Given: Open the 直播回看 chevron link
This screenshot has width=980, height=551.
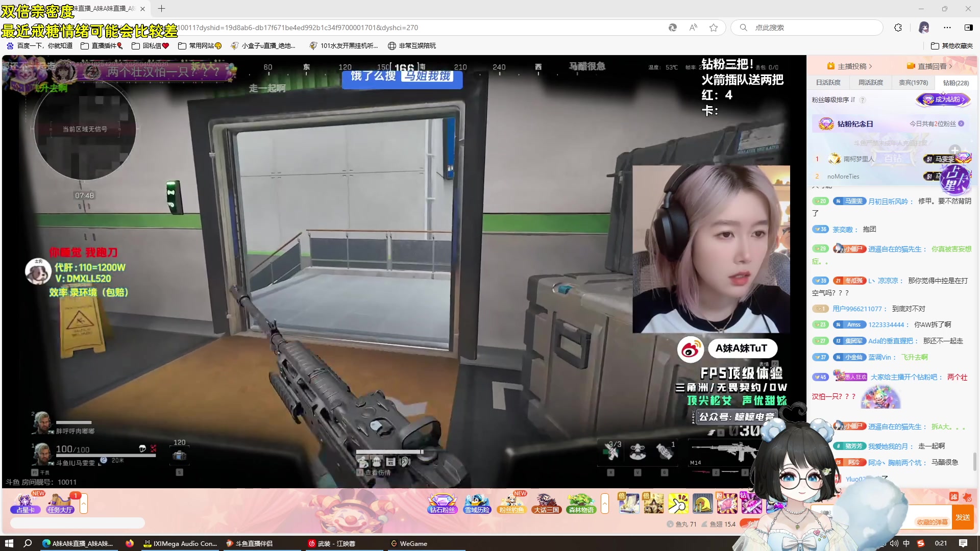Looking at the screenshot, I should [x=929, y=66].
